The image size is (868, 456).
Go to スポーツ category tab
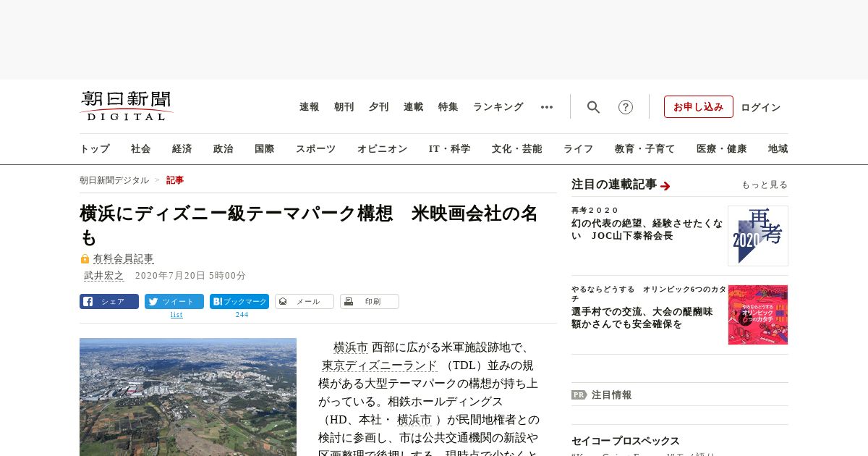(315, 149)
